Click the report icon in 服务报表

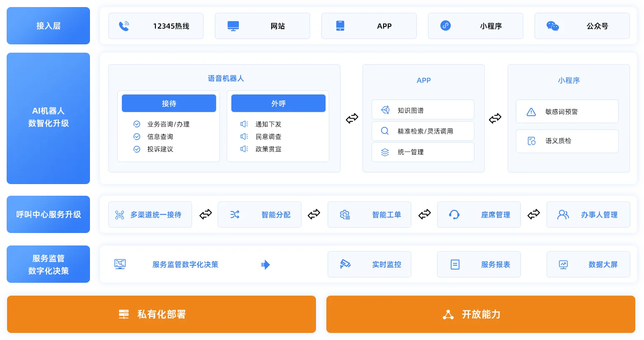(x=455, y=265)
